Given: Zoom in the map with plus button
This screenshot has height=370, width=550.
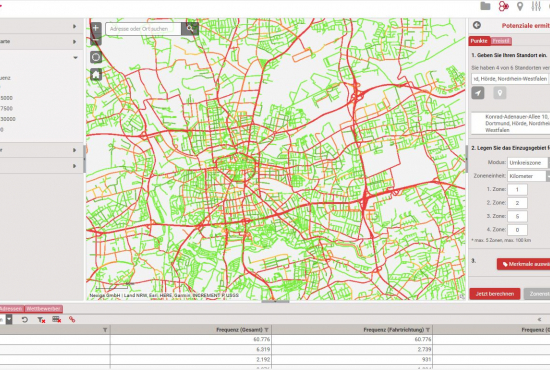Looking at the screenshot, I should (96, 28).
